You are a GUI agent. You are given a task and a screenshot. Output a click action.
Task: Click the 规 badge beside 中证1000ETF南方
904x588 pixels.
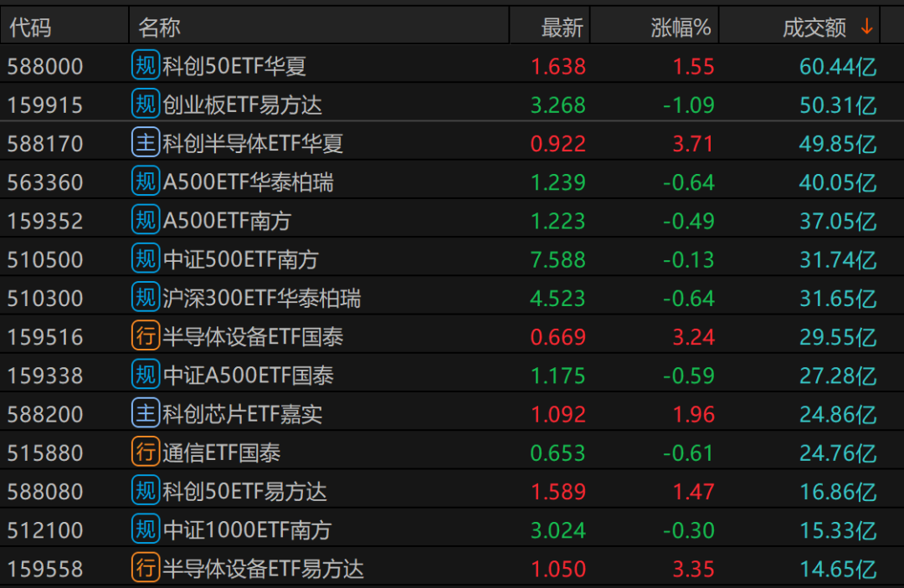(146, 529)
